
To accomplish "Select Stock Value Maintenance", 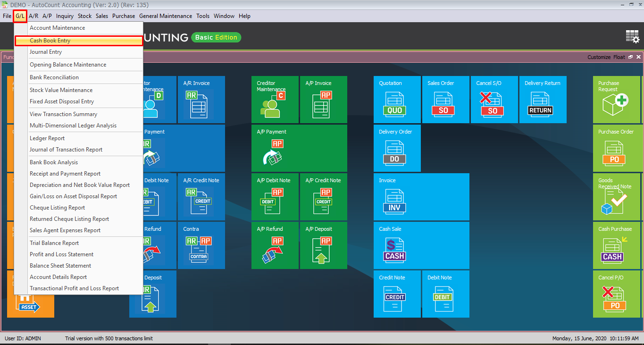I will point(79,90).
